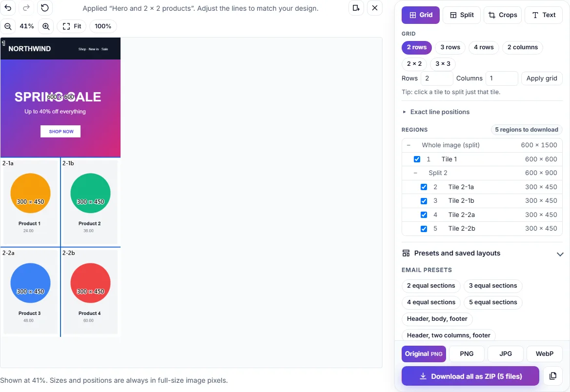Apply the 3 equal sections preset
The width and height of the screenshot is (570, 392).
pyautogui.click(x=493, y=286)
